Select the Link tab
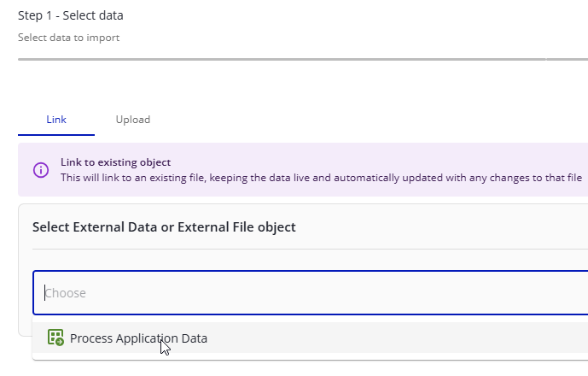The image size is (588, 376). pos(56,120)
